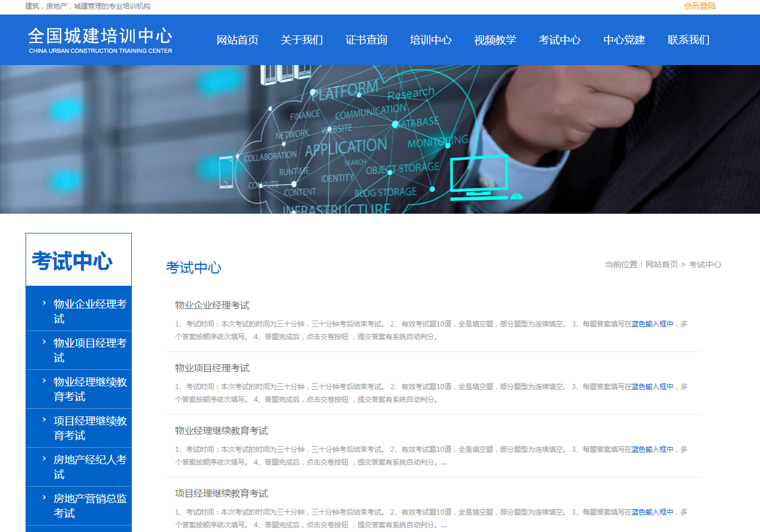Open the 证书查询 navigation item
The width and height of the screenshot is (760, 532).
click(x=366, y=40)
